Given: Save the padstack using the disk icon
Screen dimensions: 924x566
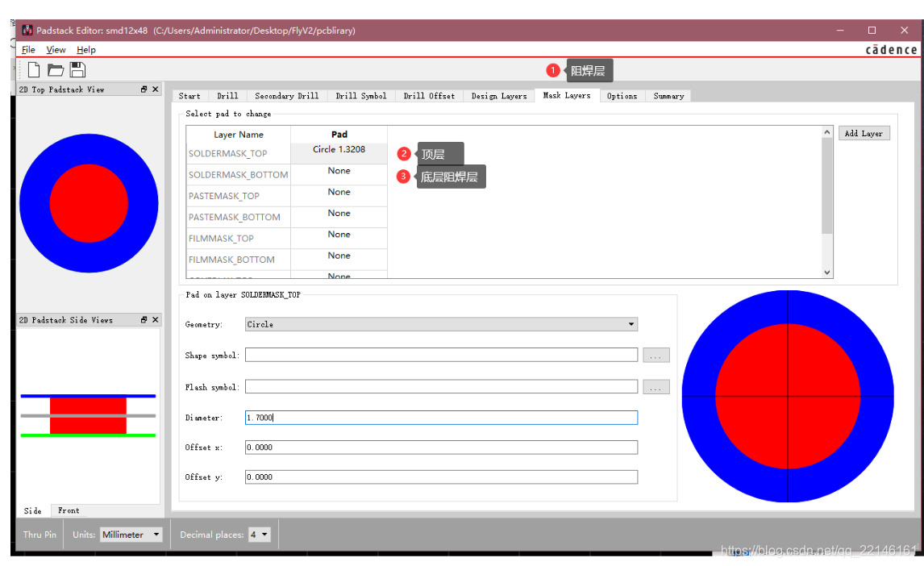Looking at the screenshot, I should pyautogui.click(x=77, y=69).
